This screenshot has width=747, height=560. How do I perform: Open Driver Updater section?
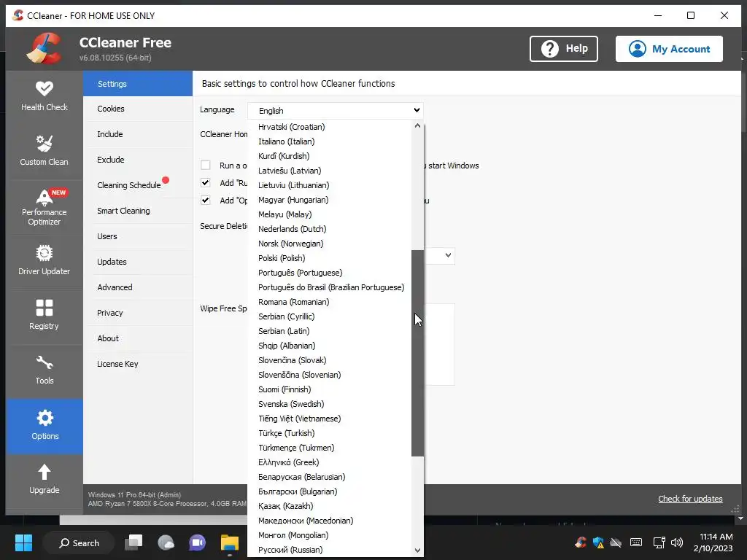pos(44,261)
